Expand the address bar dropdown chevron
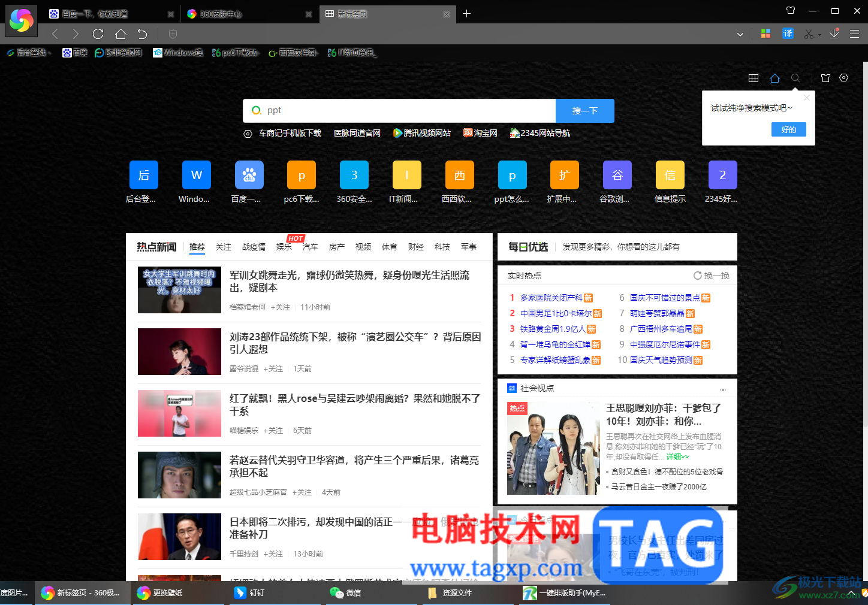 (x=740, y=34)
